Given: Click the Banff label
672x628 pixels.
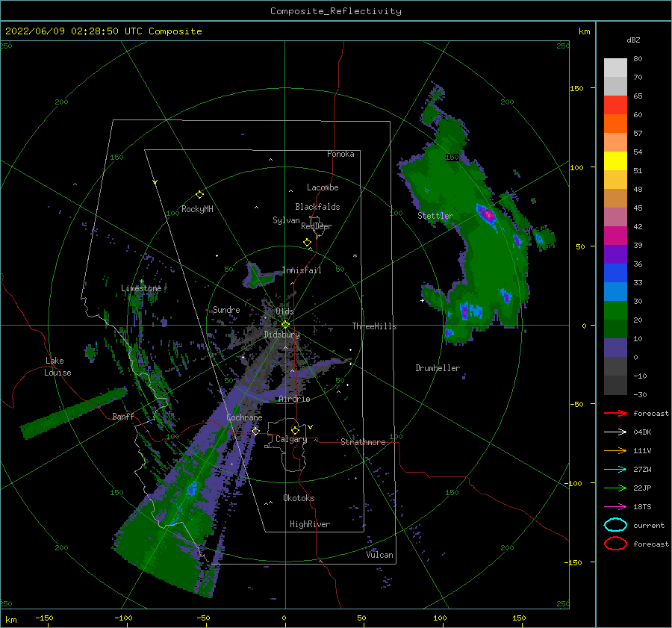Looking at the screenshot, I should [x=123, y=416].
